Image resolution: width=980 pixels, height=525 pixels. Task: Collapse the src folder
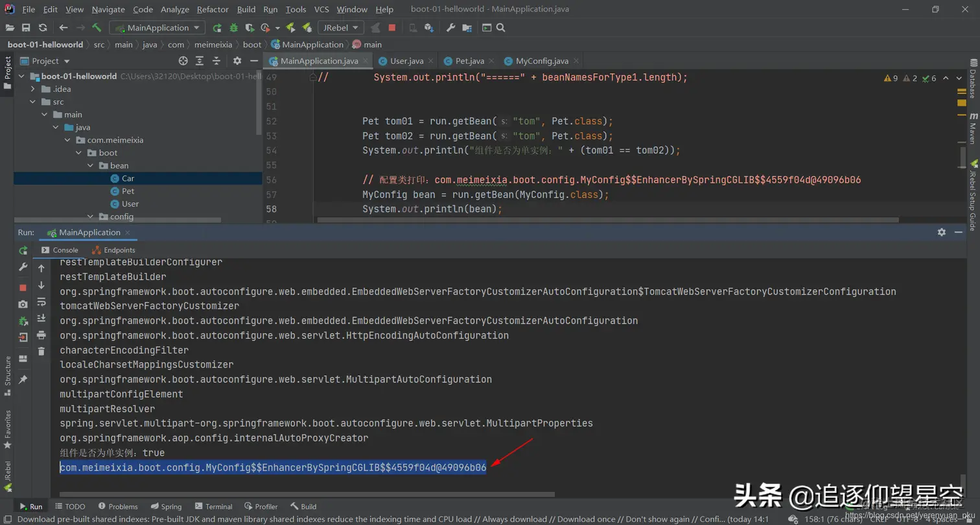tap(32, 102)
